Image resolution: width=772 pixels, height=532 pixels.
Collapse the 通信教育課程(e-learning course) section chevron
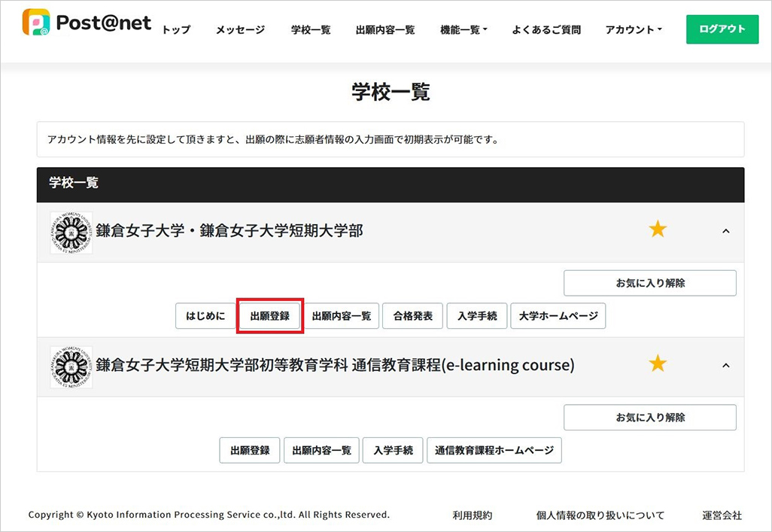pos(725,366)
